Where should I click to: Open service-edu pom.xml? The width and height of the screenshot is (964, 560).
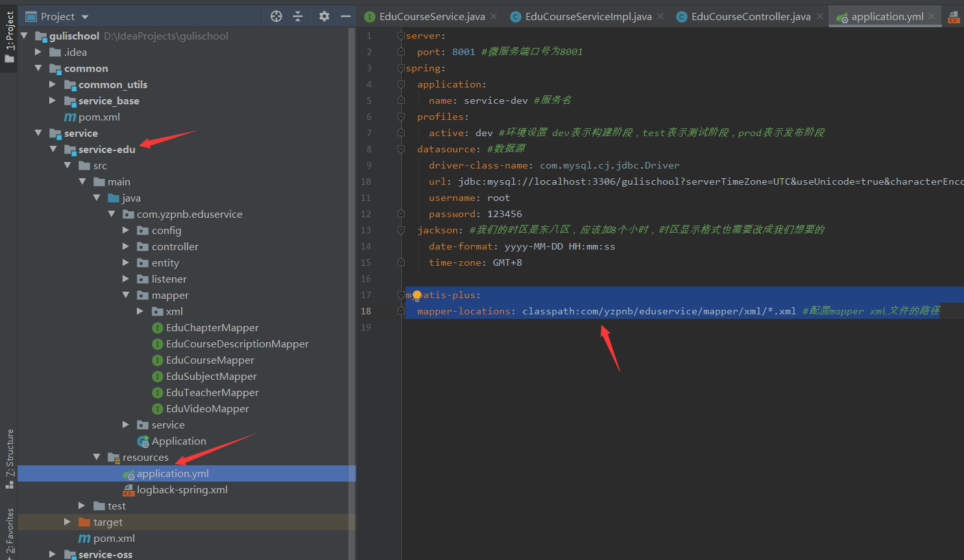point(107,538)
